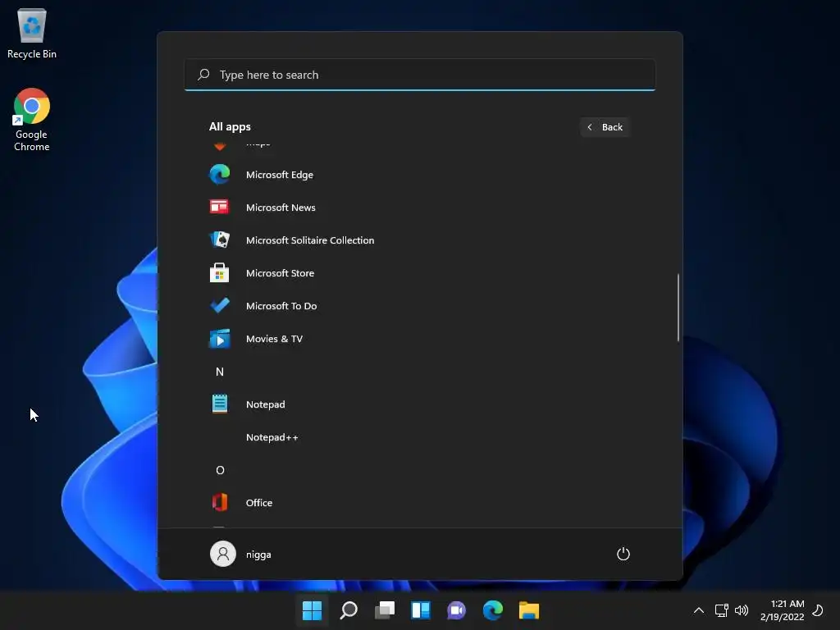Launch Edge from the taskbar
This screenshot has height=630, width=840.
[493, 610]
